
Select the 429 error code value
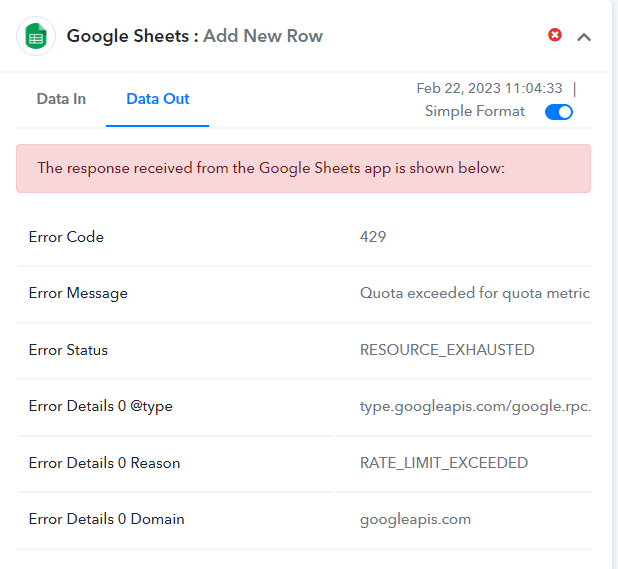tap(373, 237)
